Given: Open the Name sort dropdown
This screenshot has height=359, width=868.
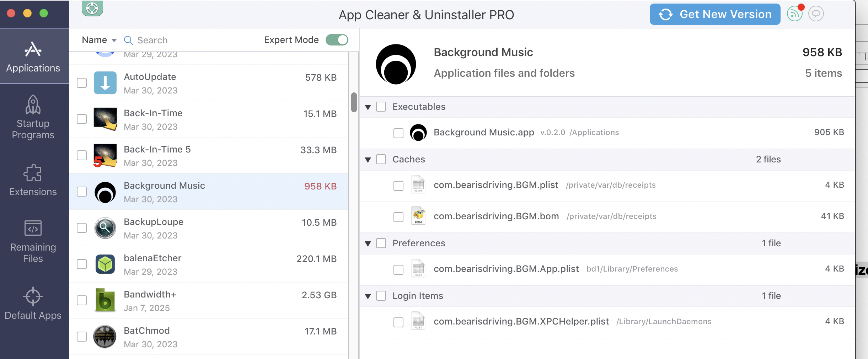Looking at the screenshot, I should 99,40.
